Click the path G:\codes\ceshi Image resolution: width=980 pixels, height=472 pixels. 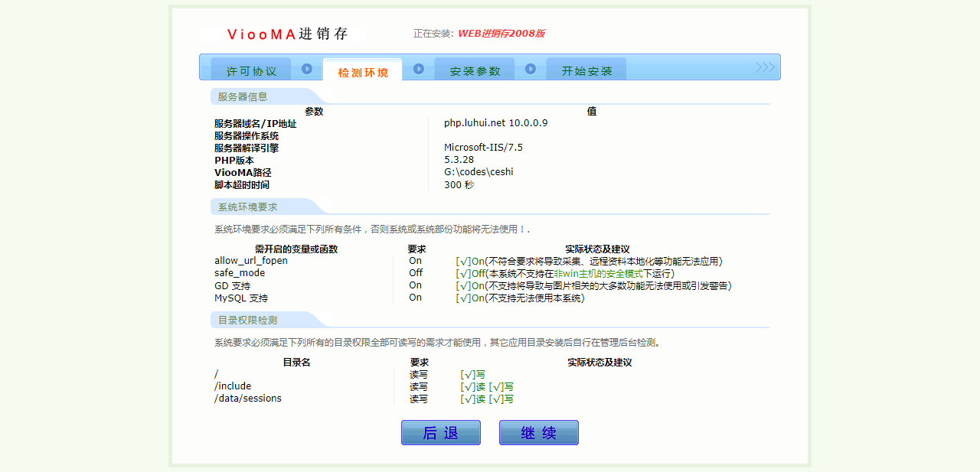pyautogui.click(x=479, y=172)
